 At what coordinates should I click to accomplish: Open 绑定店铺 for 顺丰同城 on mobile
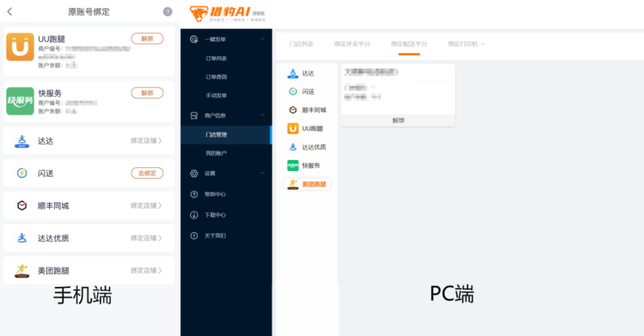click(146, 206)
